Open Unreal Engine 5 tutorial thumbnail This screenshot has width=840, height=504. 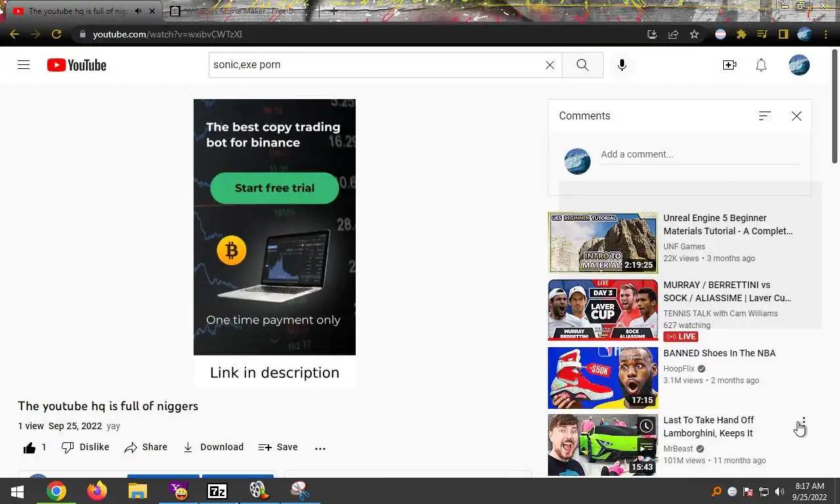pos(602,242)
